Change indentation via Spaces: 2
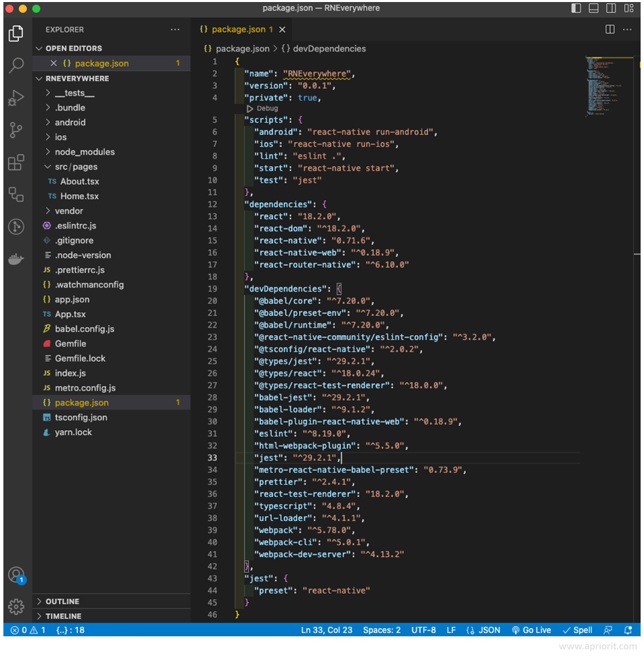644x658 pixels. (x=382, y=630)
